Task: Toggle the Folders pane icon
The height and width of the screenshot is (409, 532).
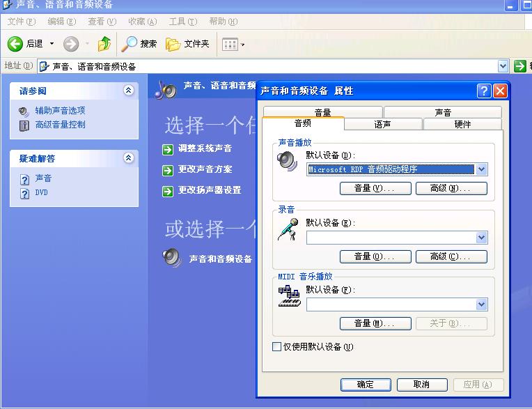Action: point(173,44)
